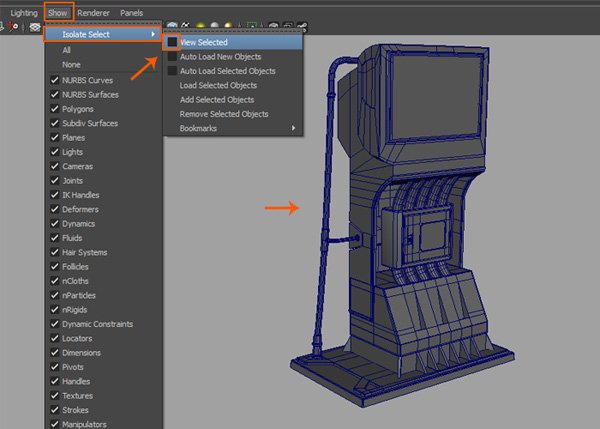Toggle Deformers display option
The width and height of the screenshot is (600, 429).
click(54, 209)
